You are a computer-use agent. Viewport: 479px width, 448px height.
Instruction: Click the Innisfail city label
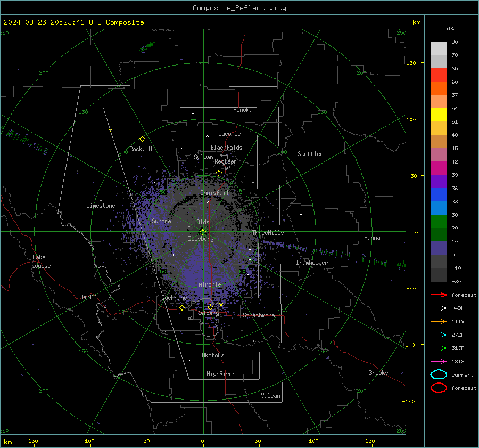tap(215, 193)
